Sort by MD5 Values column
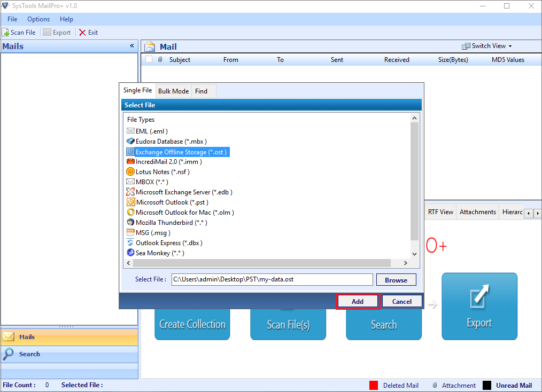Viewport: 542px width, 392px height. click(508, 60)
